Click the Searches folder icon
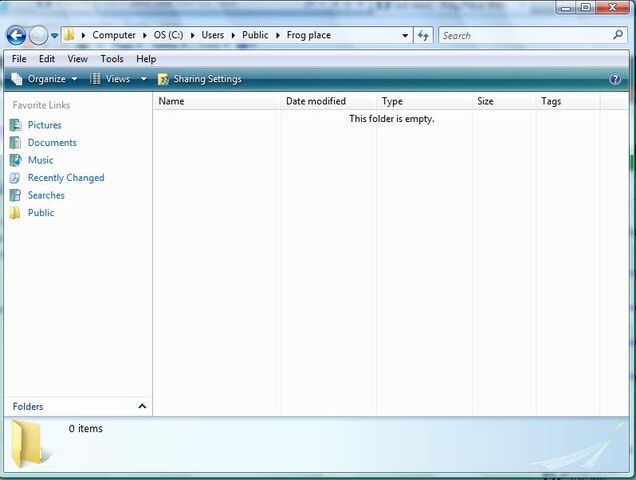This screenshot has width=636, height=480. tap(15, 195)
